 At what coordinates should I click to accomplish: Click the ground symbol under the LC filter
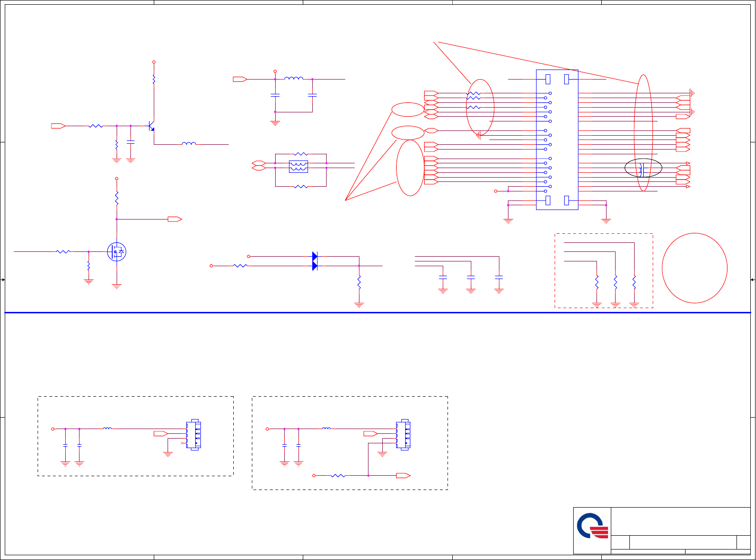tap(275, 123)
